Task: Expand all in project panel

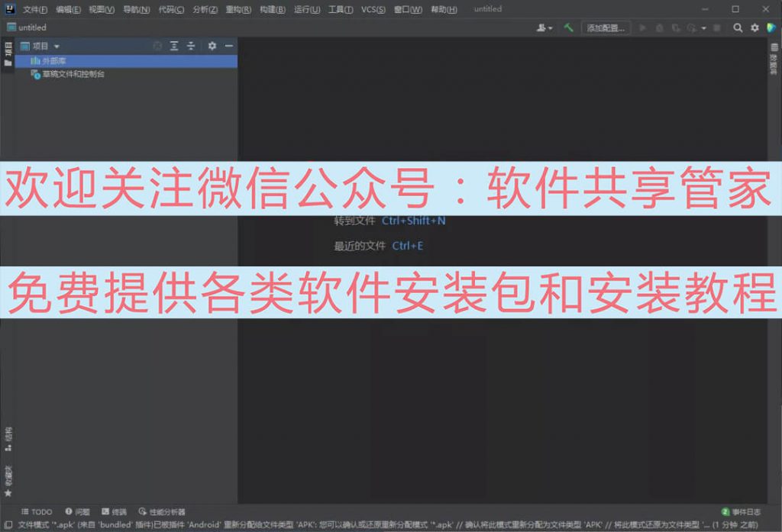Action: click(174, 46)
